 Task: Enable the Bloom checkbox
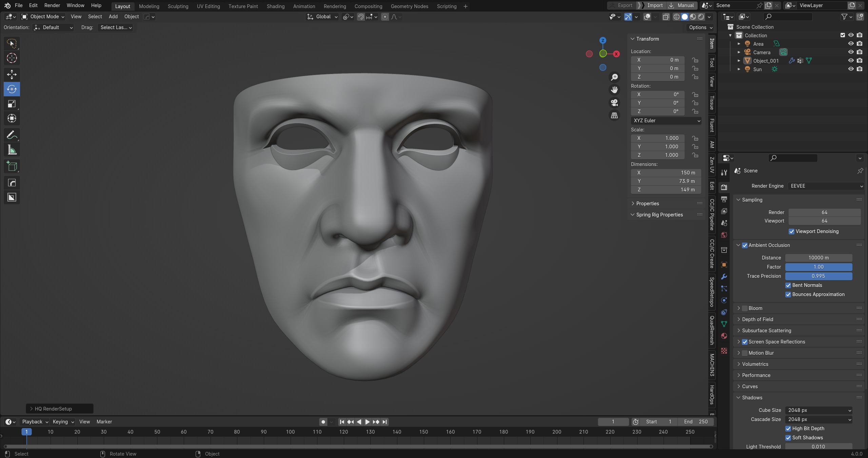745,308
